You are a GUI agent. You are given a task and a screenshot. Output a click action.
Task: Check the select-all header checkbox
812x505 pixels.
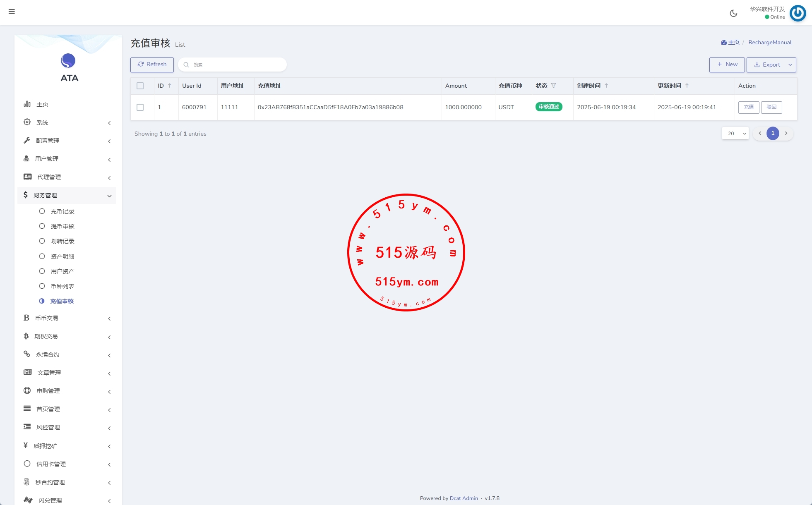pyautogui.click(x=140, y=86)
